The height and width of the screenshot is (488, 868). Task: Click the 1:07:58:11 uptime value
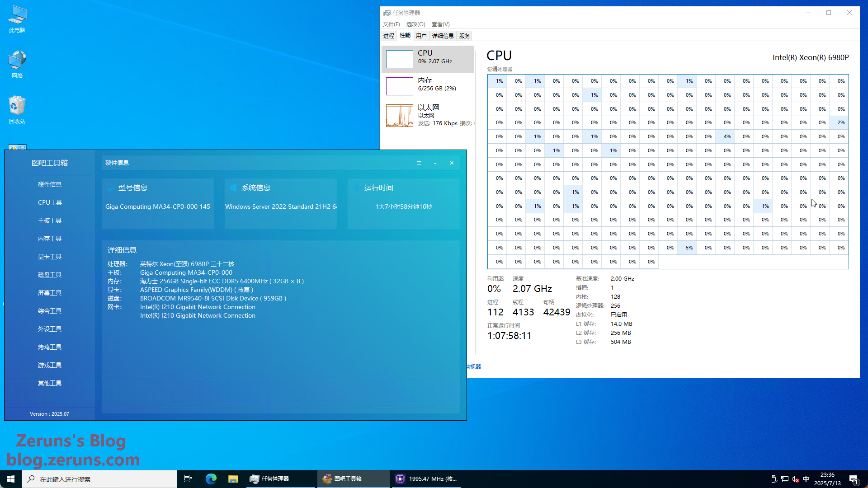point(509,336)
